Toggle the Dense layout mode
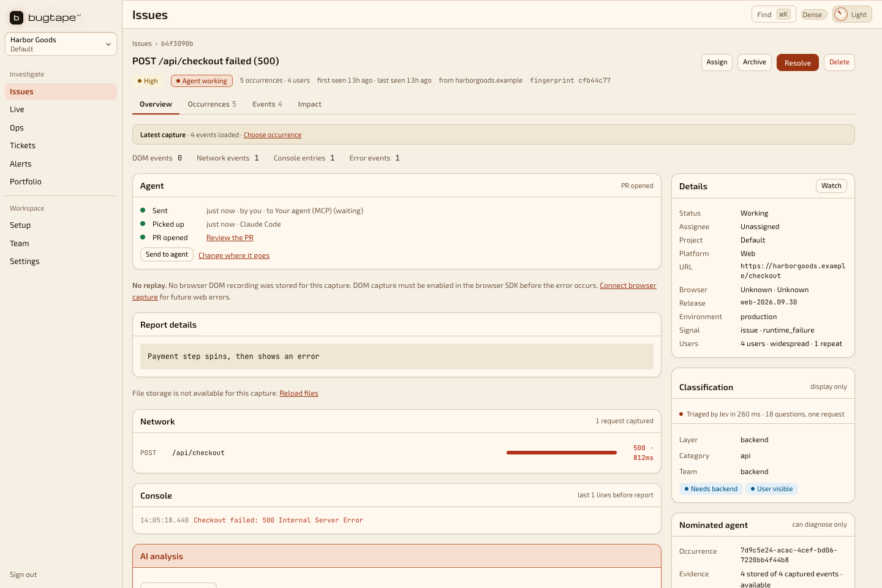882x588 pixels. 814,15
